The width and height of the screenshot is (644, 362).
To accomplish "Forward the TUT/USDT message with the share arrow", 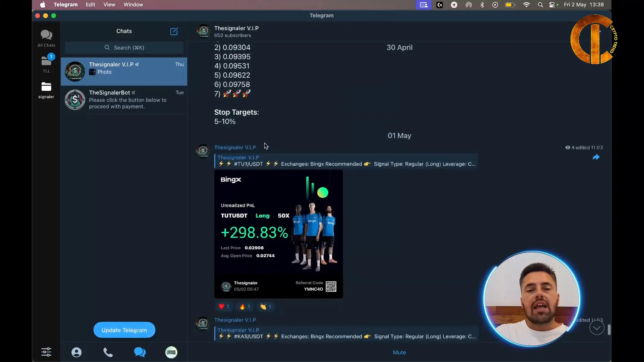I will point(596,157).
